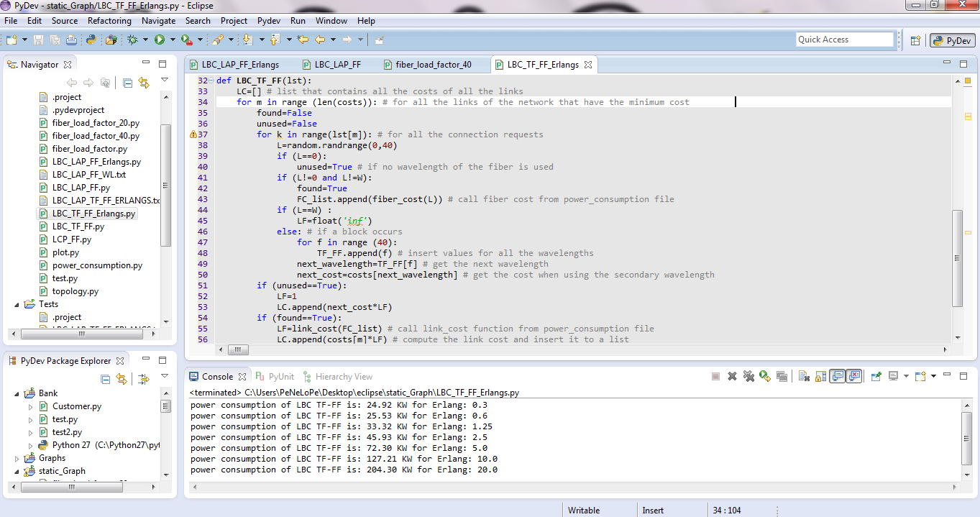Viewport: 980px width, 517px height.
Task: Click the Pin Console icon
Action: 876,376
